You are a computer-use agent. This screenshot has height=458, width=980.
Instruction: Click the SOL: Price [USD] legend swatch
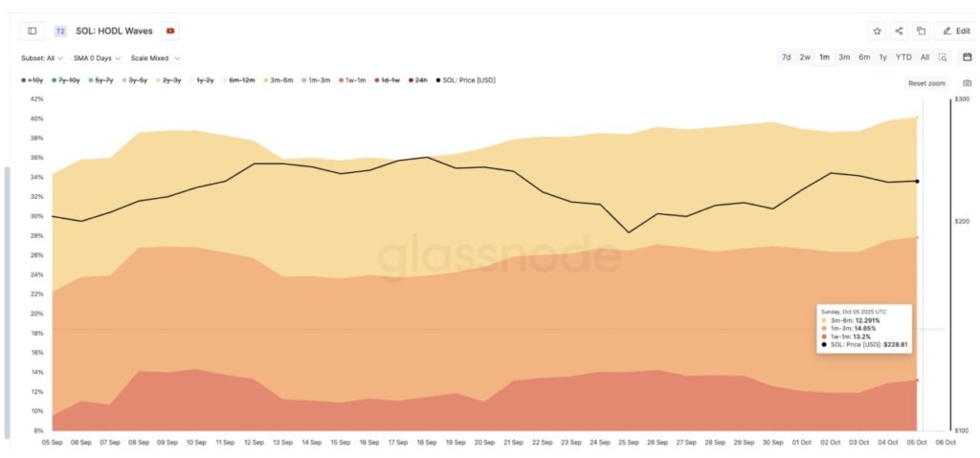(439, 80)
